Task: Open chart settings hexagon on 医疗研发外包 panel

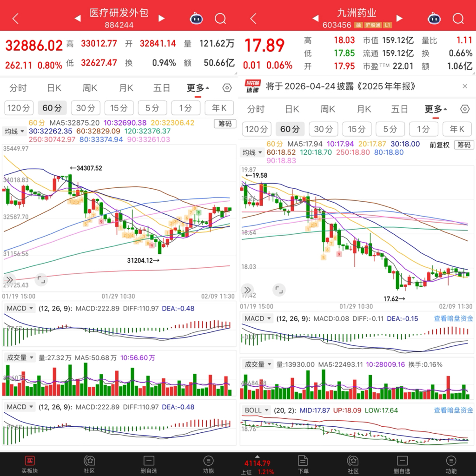Action: [x=227, y=88]
